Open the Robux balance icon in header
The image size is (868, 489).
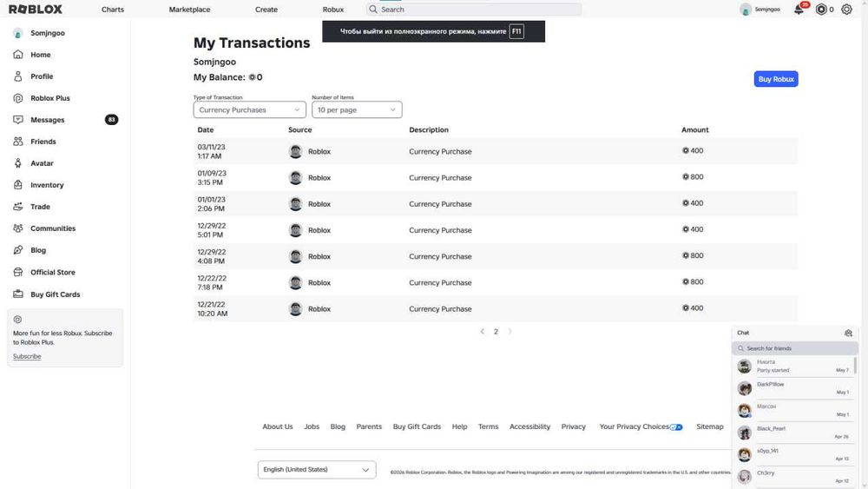(821, 10)
